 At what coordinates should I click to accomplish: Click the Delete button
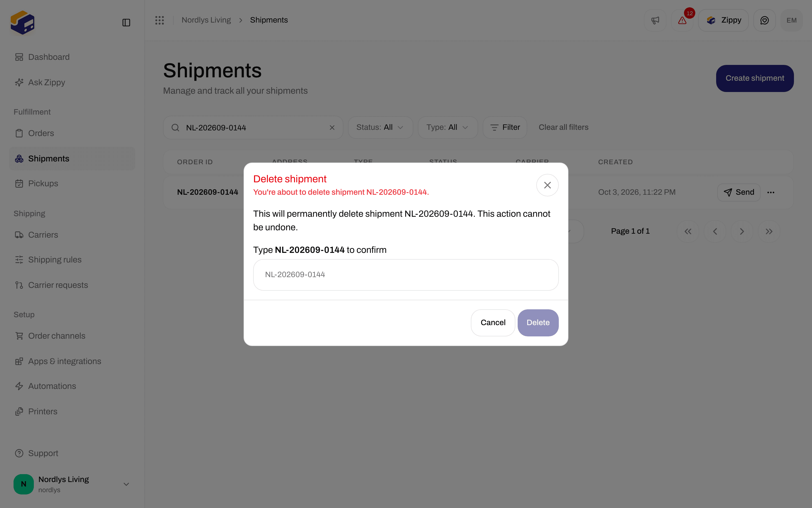538,323
